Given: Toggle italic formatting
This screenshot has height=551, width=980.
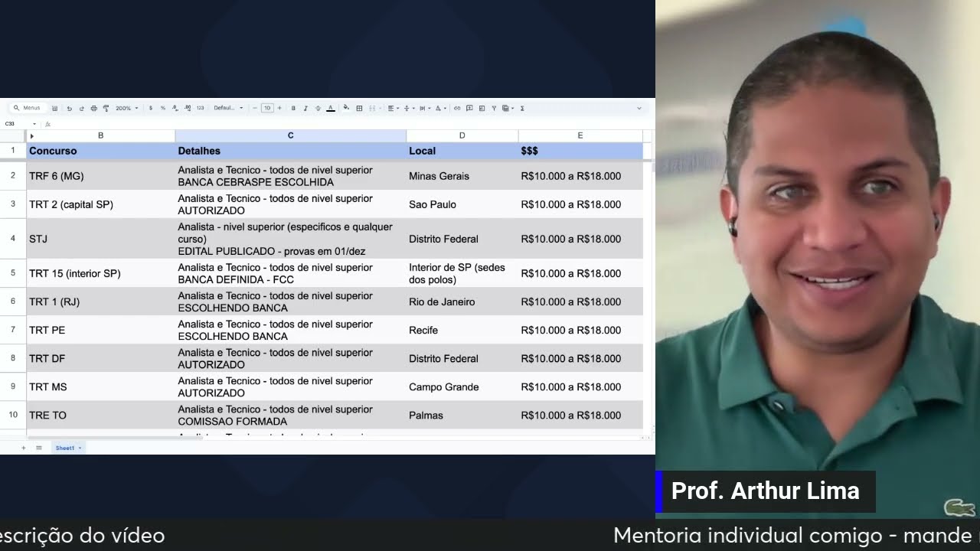Looking at the screenshot, I should pos(305,108).
